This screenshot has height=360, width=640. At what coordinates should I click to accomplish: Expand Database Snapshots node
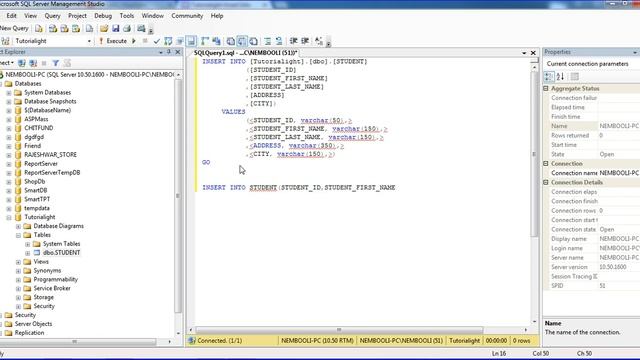click(x=9, y=102)
